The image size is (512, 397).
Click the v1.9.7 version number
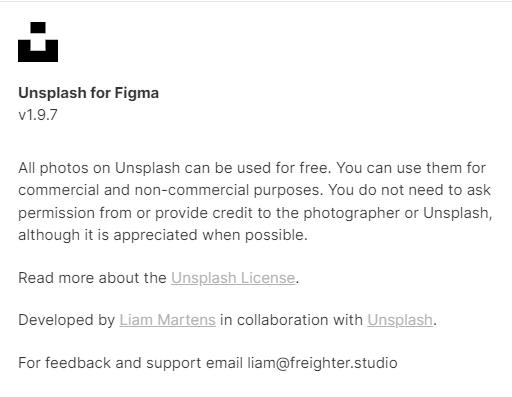[x=38, y=115]
